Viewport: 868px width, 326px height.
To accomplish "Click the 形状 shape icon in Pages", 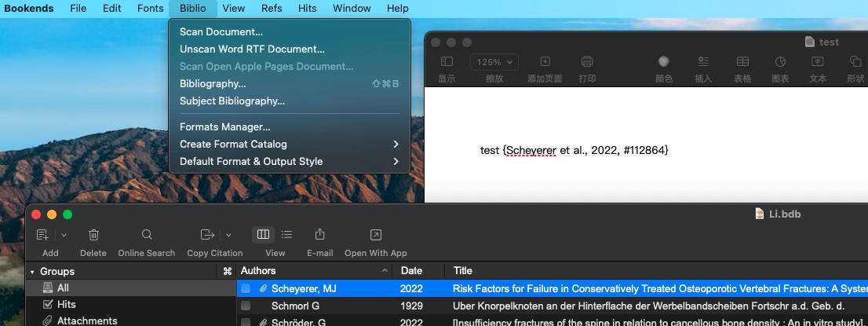I will click(x=855, y=61).
